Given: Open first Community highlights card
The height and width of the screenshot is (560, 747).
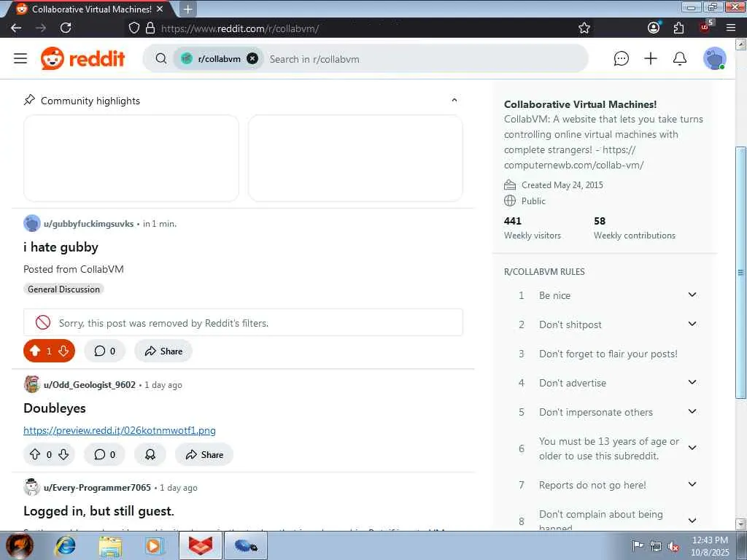Looking at the screenshot, I should tap(131, 158).
